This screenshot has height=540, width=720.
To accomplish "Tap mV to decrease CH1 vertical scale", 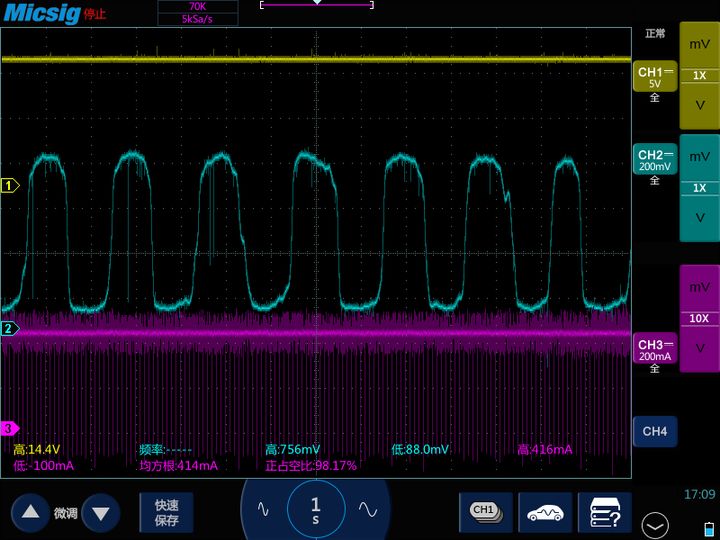I will pos(699,45).
